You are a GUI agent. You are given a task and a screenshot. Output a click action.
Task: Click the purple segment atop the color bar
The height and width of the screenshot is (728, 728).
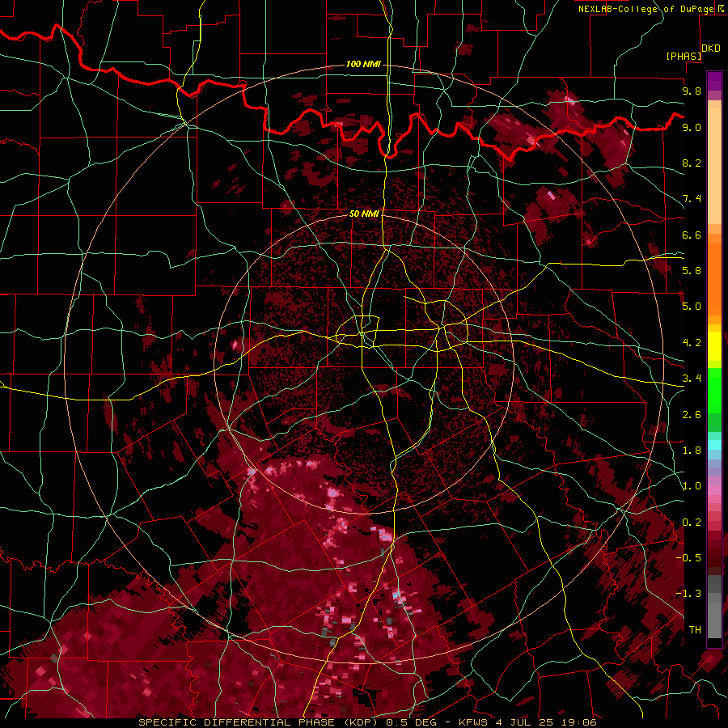coord(714,81)
